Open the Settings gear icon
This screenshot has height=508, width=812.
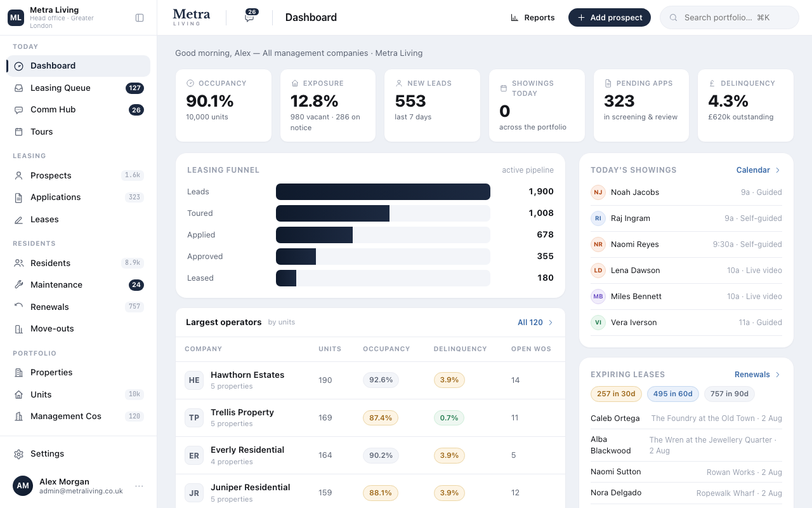pyautogui.click(x=19, y=454)
